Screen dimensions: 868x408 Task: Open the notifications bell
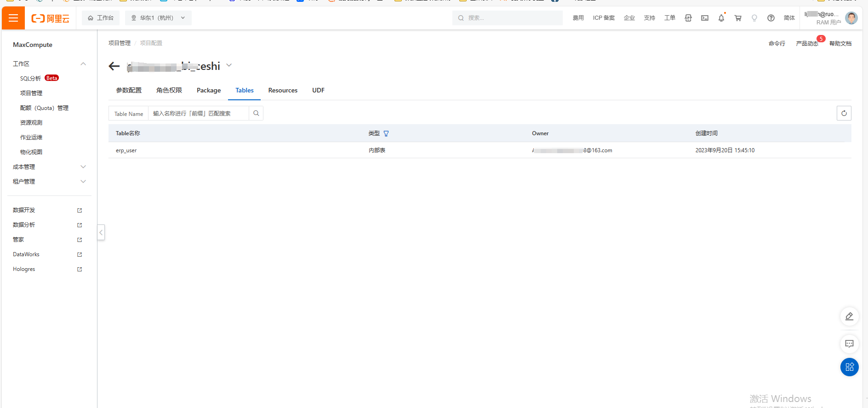[x=721, y=18]
